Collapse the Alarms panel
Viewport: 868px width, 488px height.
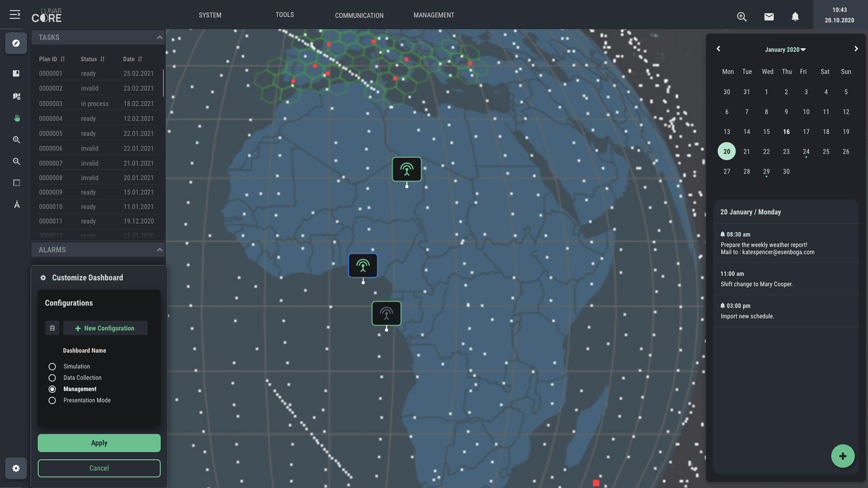[159, 250]
